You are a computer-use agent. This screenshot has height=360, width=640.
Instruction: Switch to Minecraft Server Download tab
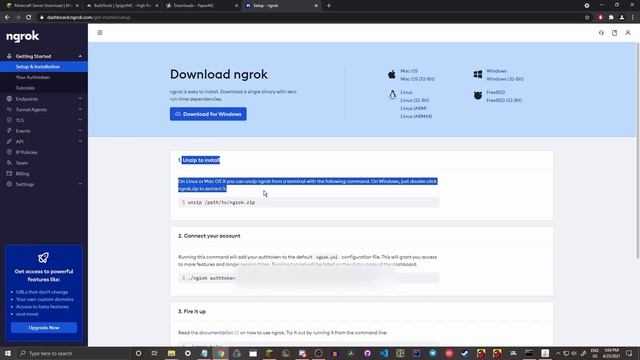point(42,6)
